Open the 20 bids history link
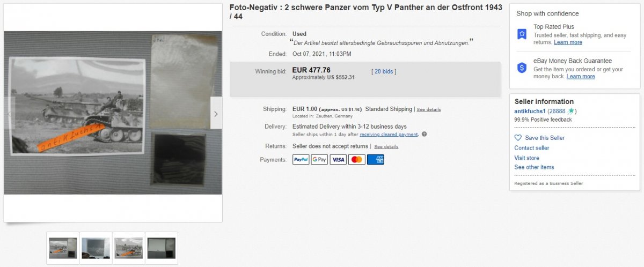 384,71
